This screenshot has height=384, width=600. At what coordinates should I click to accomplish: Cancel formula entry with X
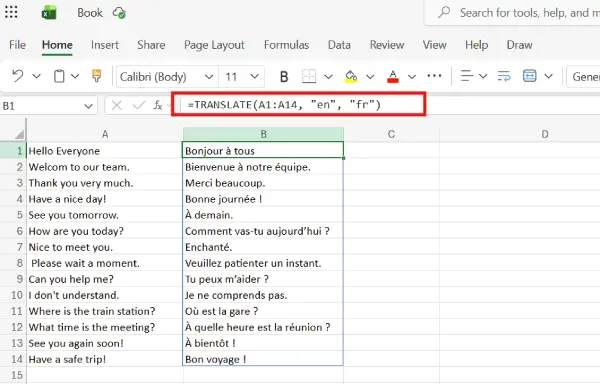[x=117, y=105]
